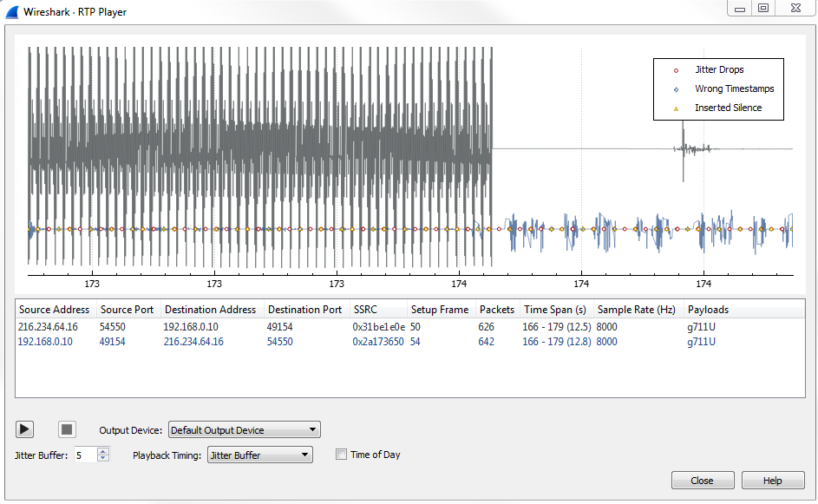Enable the Time of Day checkbox
The width and height of the screenshot is (818, 504).
(342, 455)
